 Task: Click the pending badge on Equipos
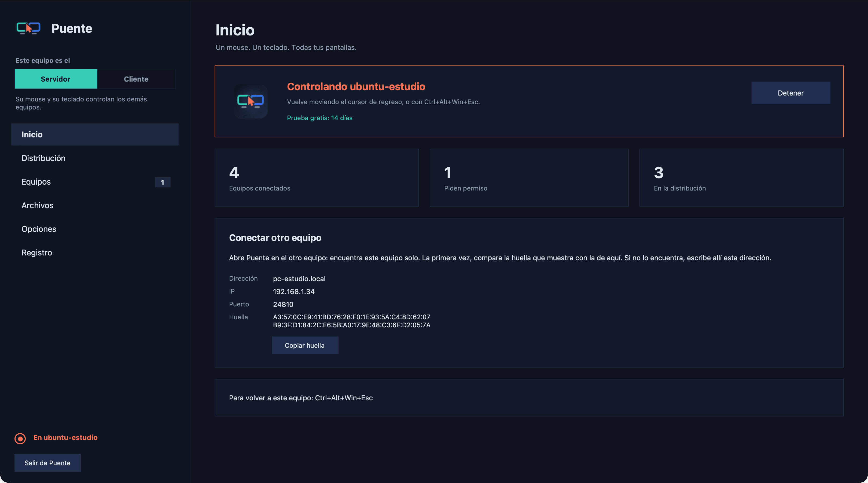point(163,182)
